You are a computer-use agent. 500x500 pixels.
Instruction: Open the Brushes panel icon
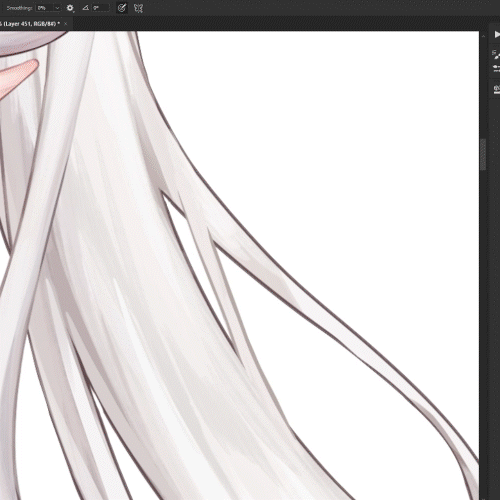tap(497, 68)
